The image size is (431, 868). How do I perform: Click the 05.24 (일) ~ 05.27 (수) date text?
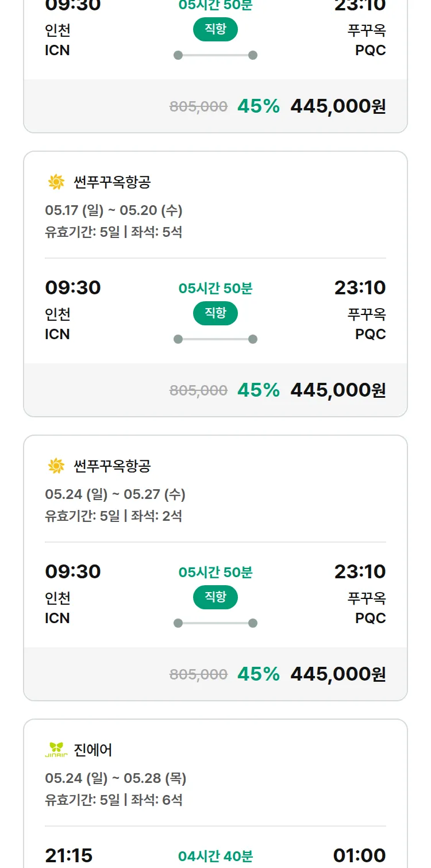click(115, 494)
